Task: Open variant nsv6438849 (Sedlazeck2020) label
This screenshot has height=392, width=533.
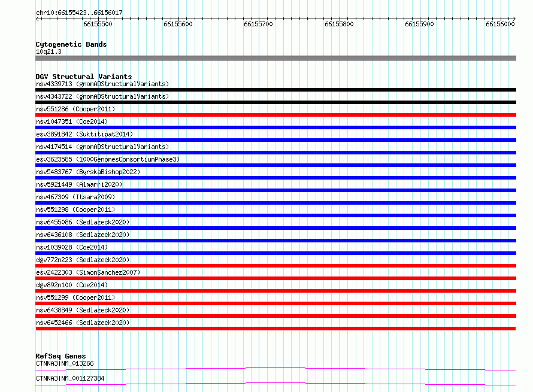Action: (83, 310)
